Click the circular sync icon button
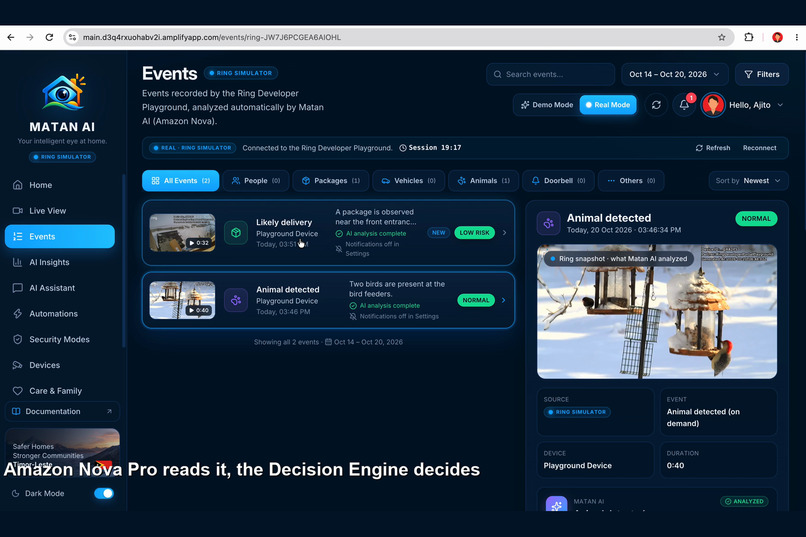This screenshot has height=537, width=806. (656, 105)
